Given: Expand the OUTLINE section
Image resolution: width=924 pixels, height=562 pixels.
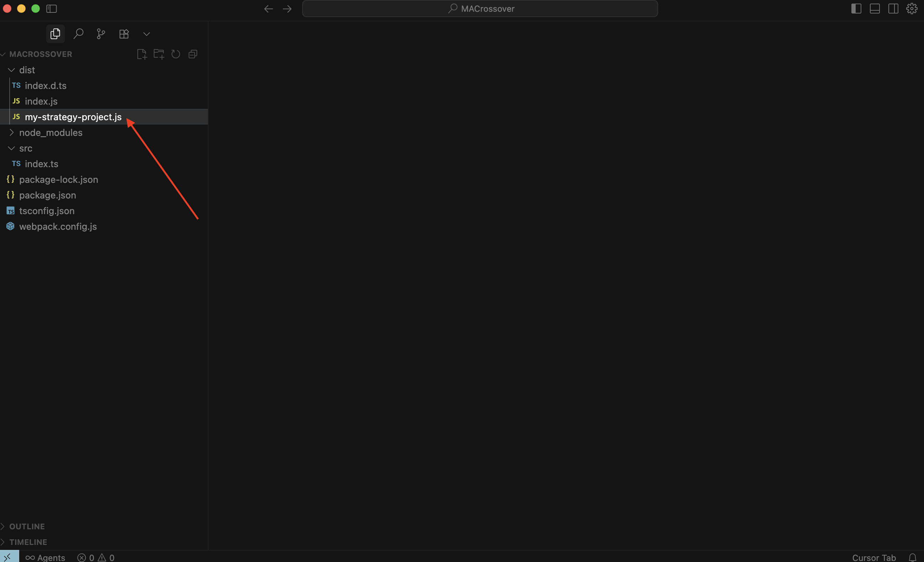Looking at the screenshot, I should (27, 526).
